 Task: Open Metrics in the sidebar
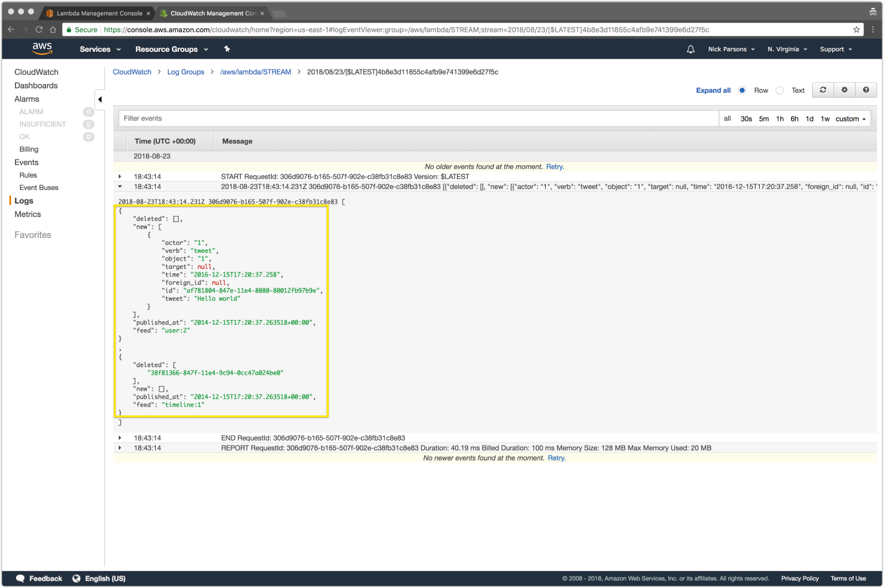28,214
